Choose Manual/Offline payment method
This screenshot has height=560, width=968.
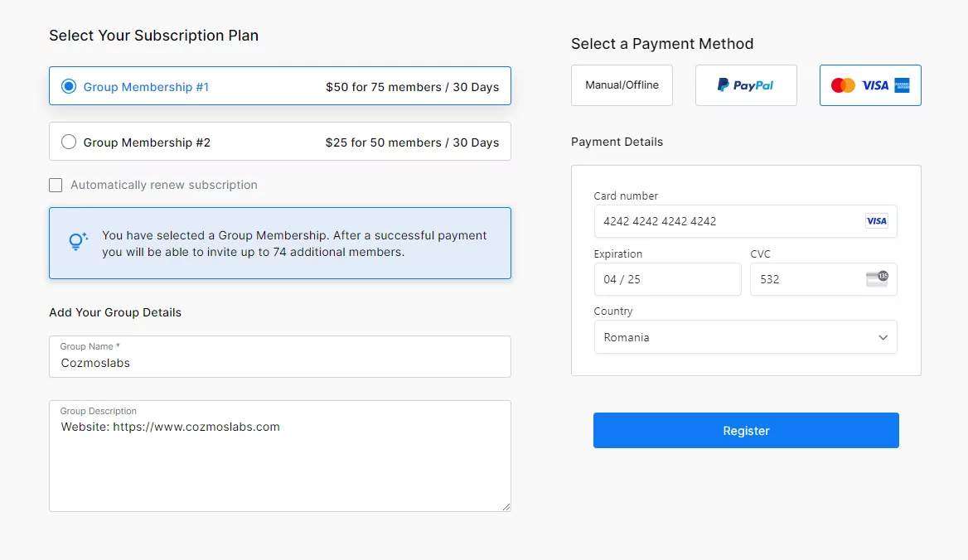coord(622,85)
